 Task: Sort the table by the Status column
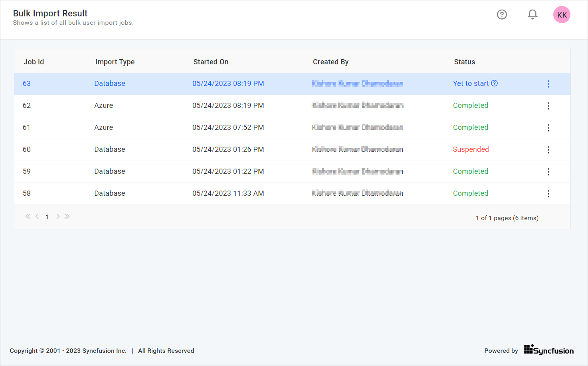464,62
